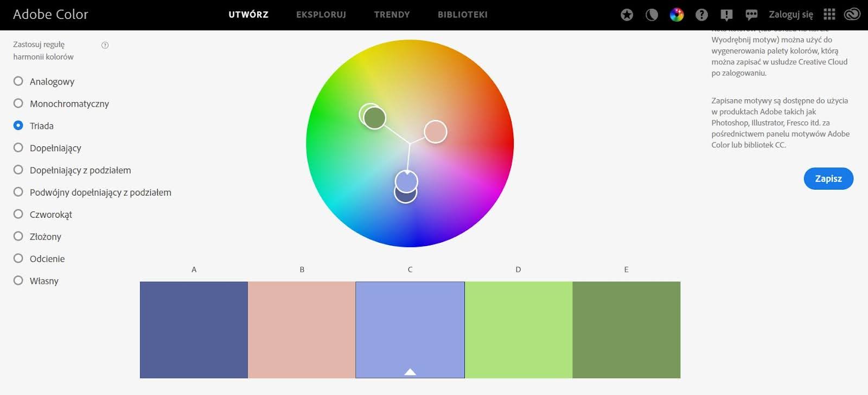Click the star icon in top bar
868x395 pixels.
pos(627,15)
